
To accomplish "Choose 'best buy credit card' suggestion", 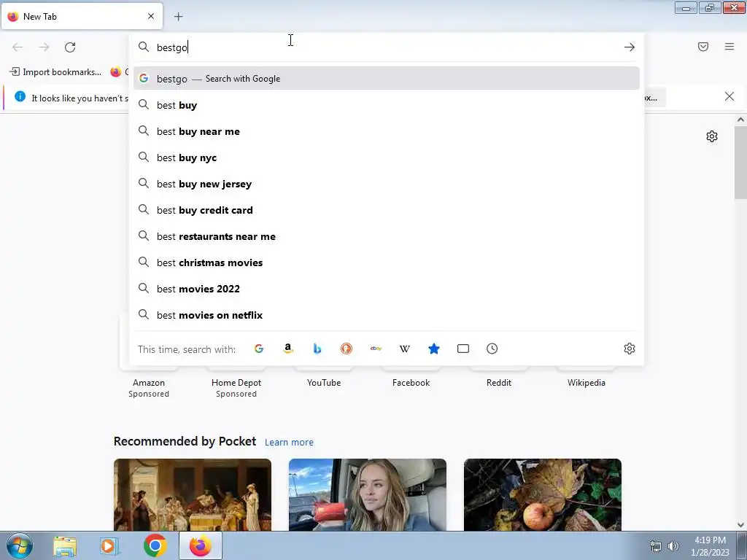I will (x=387, y=210).
